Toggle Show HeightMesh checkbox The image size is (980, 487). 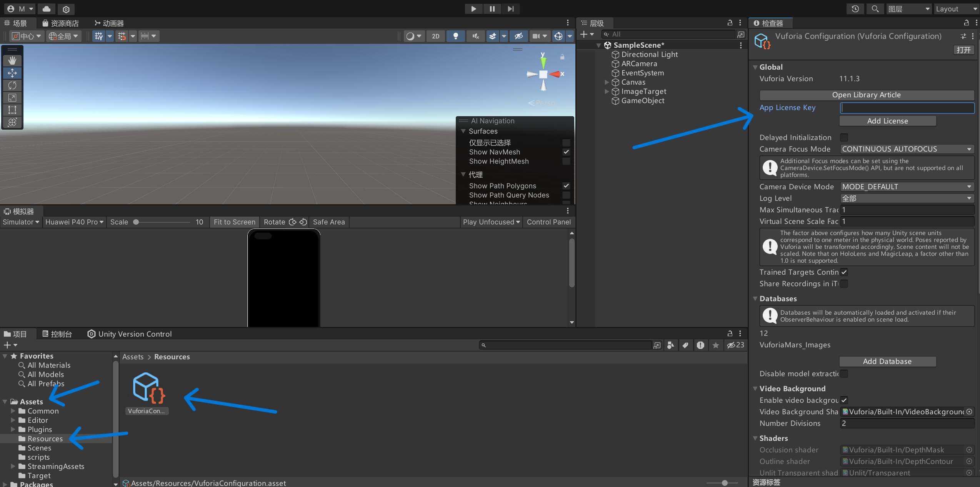point(566,161)
